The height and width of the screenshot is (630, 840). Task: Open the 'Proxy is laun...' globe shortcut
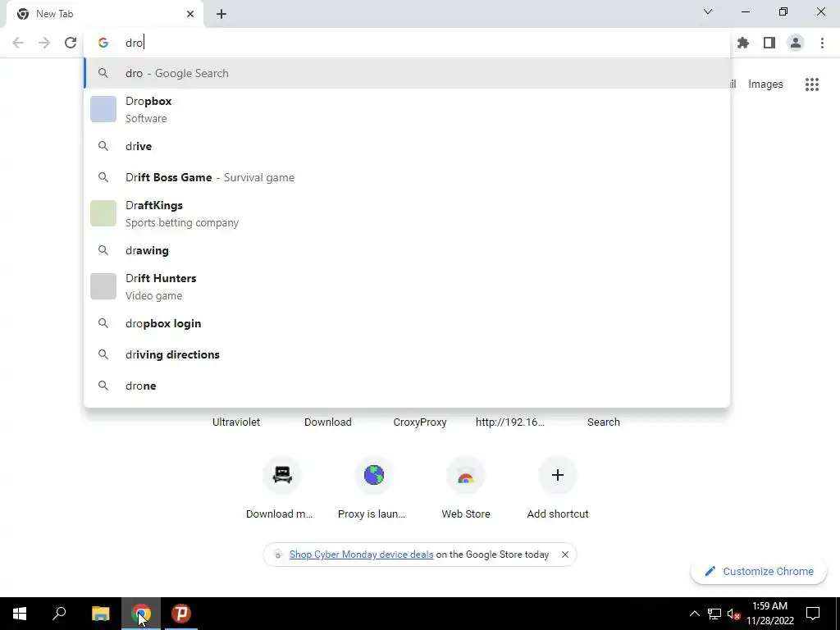point(374,475)
